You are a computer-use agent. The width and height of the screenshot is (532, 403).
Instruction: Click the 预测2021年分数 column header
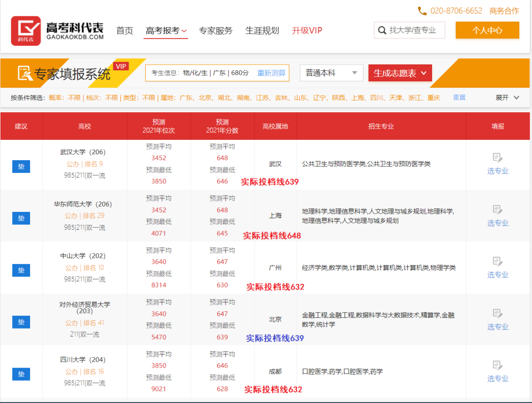click(x=222, y=126)
